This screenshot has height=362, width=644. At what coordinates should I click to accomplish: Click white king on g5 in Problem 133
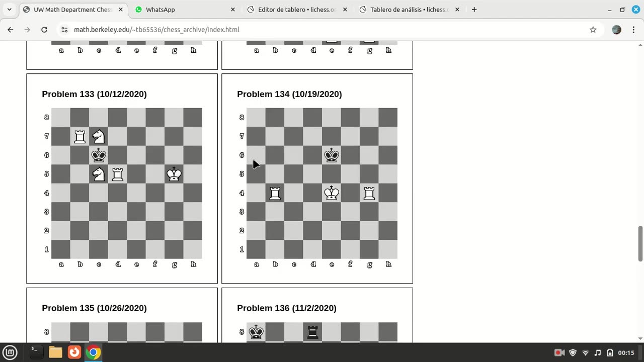click(174, 174)
